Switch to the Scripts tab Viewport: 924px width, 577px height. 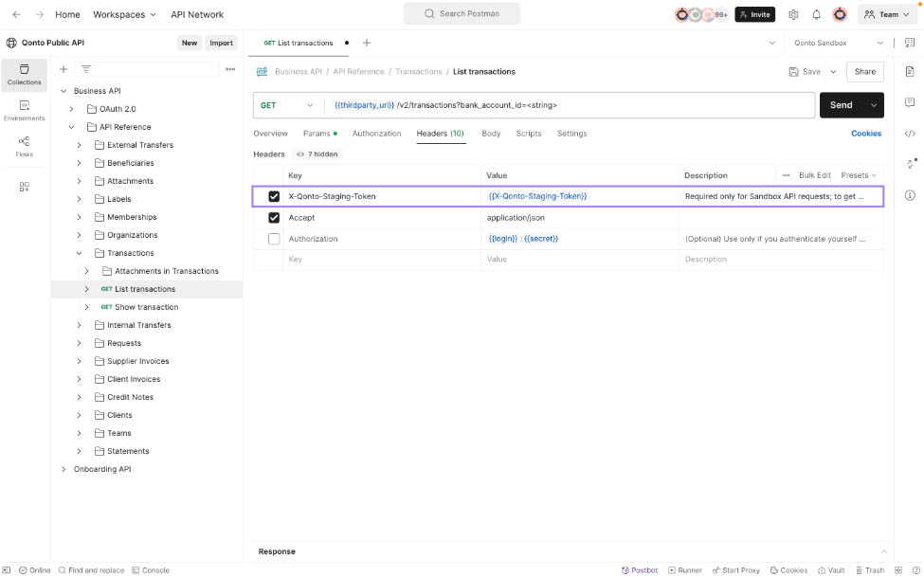pyautogui.click(x=529, y=134)
